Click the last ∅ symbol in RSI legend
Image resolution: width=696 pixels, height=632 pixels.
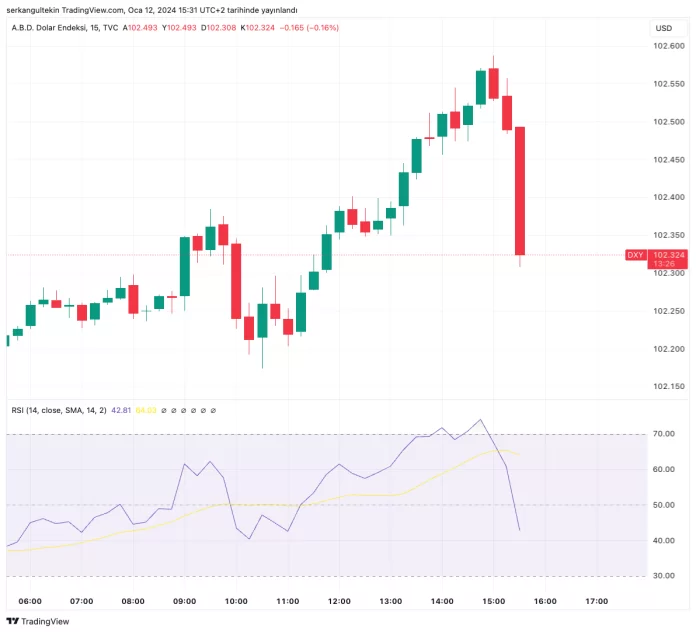point(215,410)
